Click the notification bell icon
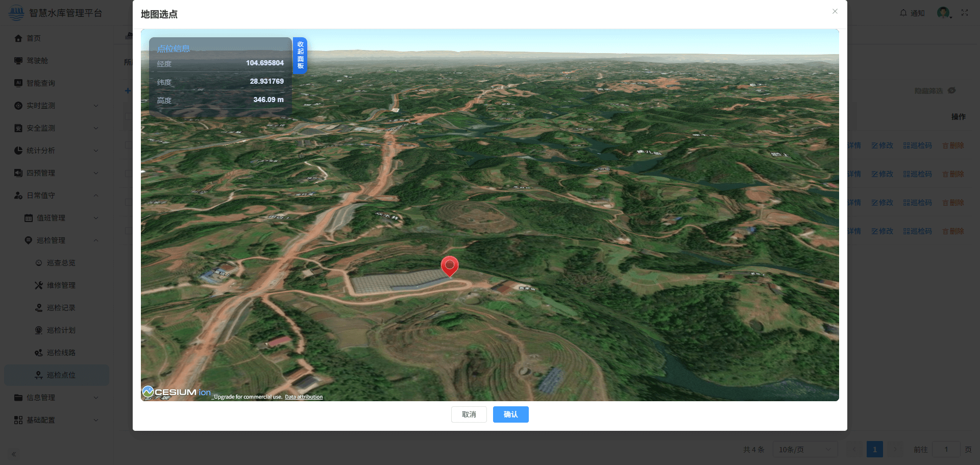The height and width of the screenshot is (465, 980). click(903, 13)
